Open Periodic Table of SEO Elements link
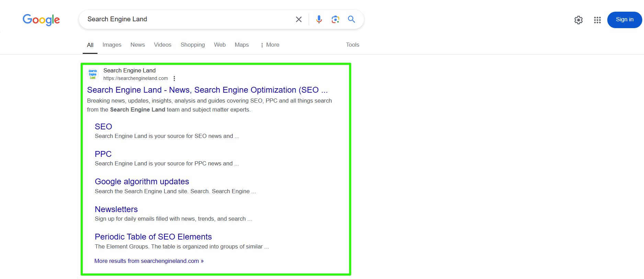The height and width of the screenshot is (279, 644). [153, 237]
